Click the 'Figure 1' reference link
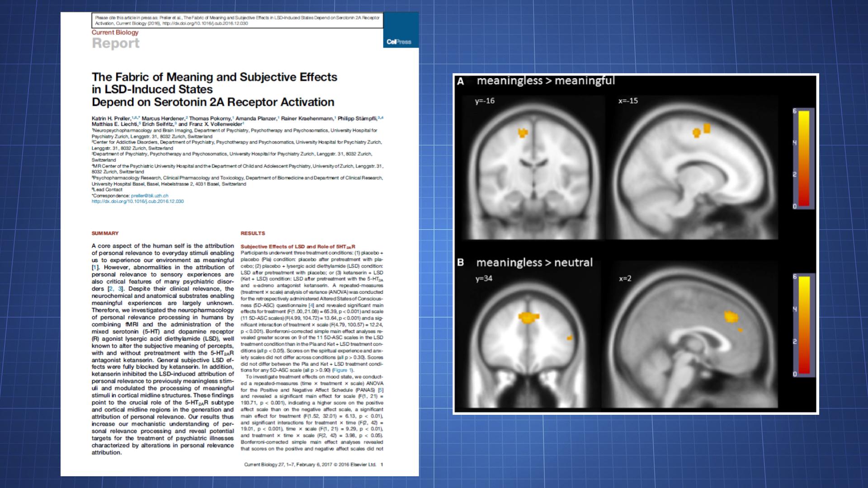Screen dimensions: 868x488 pos(342,370)
